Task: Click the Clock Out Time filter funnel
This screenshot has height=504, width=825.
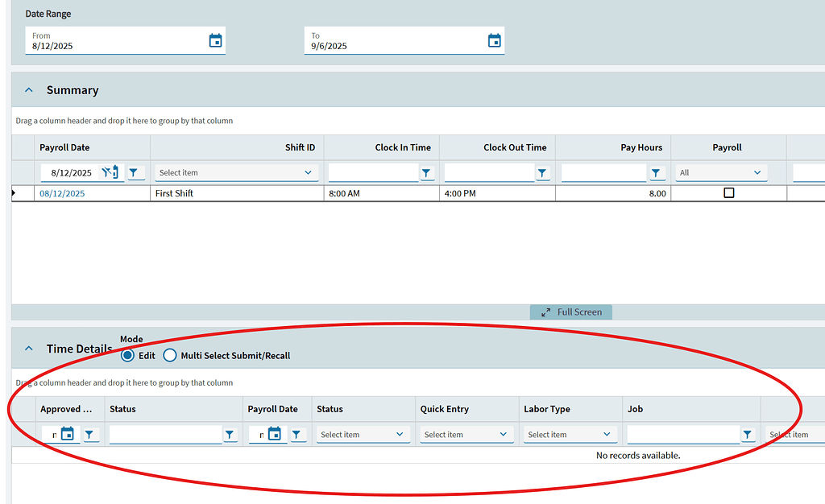Action: [542, 172]
